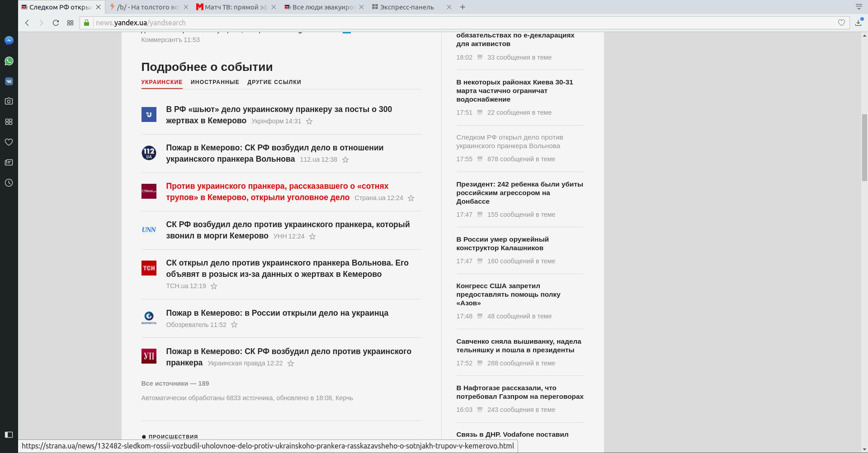
Task: Open 'Президент: 242 ребенка были убиты' story
Action: 519,193
